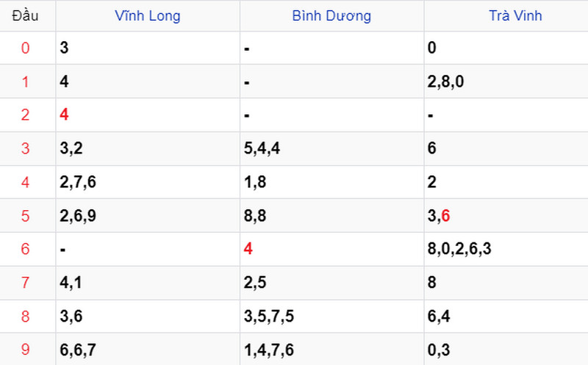
Task: Click the cell containing 2,8,0
Action: tap(445, 82)
